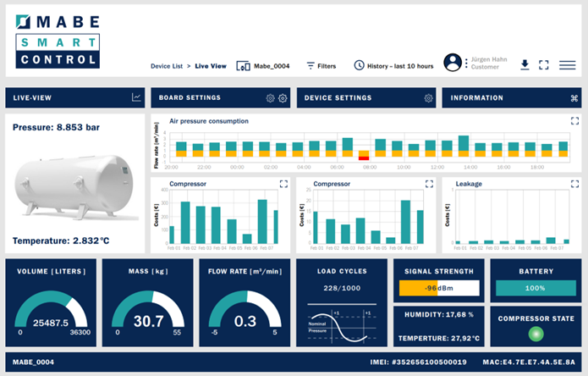Click the Battery 100% progress bar

coord(533,289)
